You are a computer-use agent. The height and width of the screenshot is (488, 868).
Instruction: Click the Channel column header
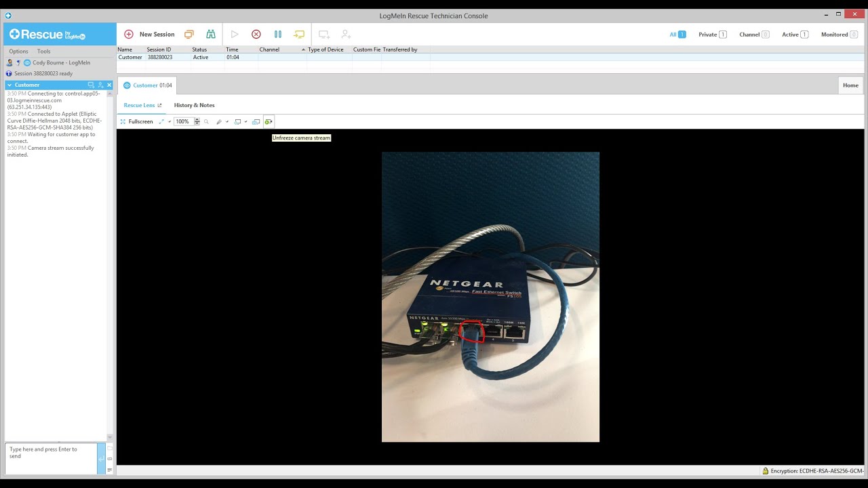click(282, 49)
